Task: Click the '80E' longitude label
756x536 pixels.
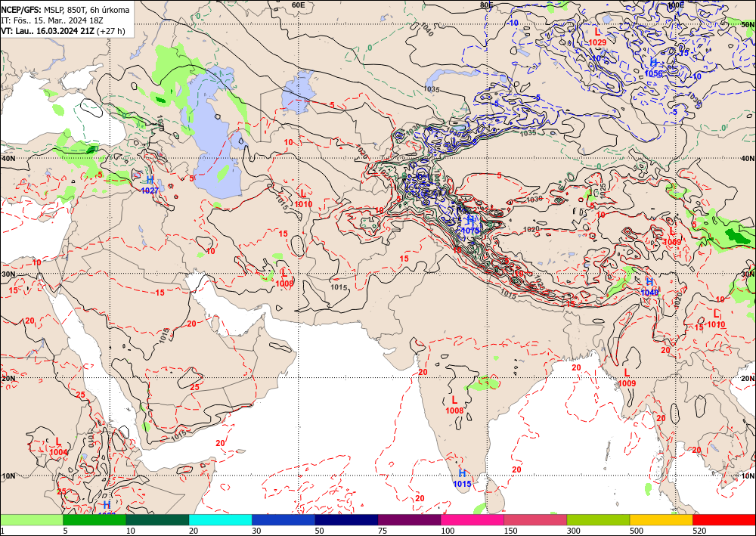Action: pos(488,5)
